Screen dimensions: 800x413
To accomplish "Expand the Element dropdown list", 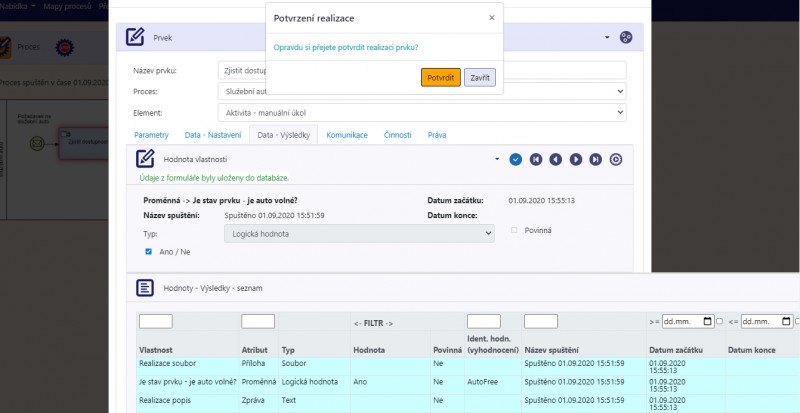I will tap(421, 113).
